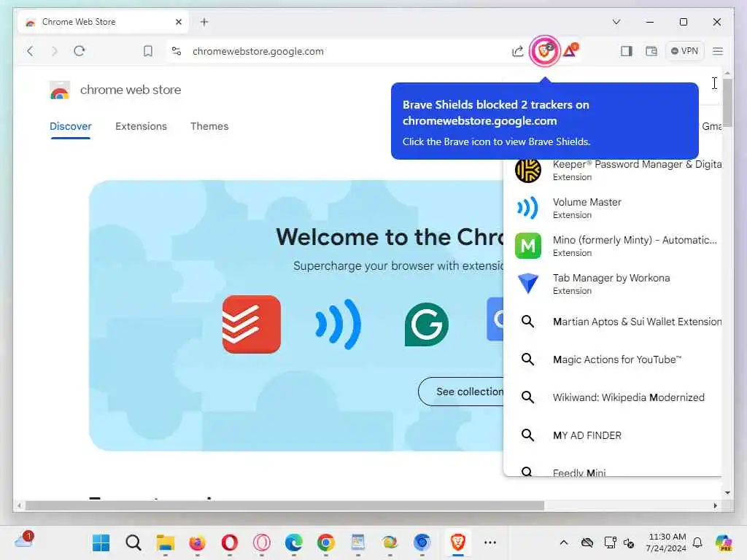Select Tab Manager by Workona suggestion
The height and width of the screenshot is (560, 747).
tap(613, 284)
